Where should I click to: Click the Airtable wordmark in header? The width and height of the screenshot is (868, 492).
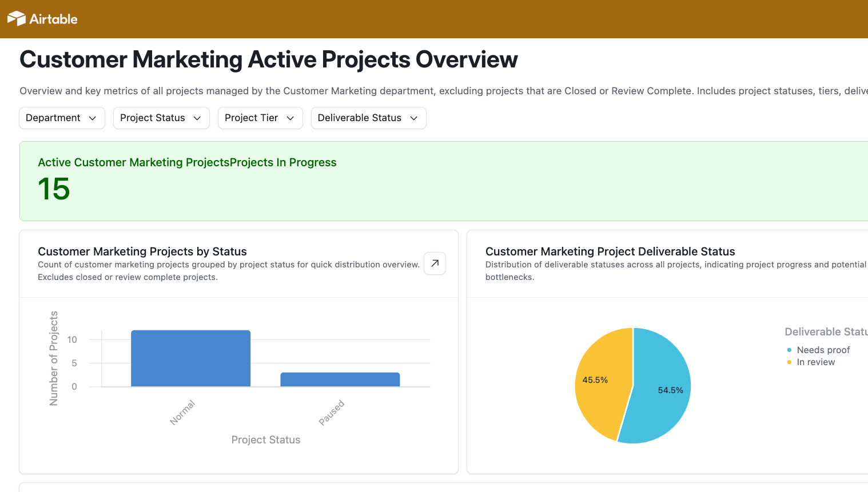click(53, 19)
